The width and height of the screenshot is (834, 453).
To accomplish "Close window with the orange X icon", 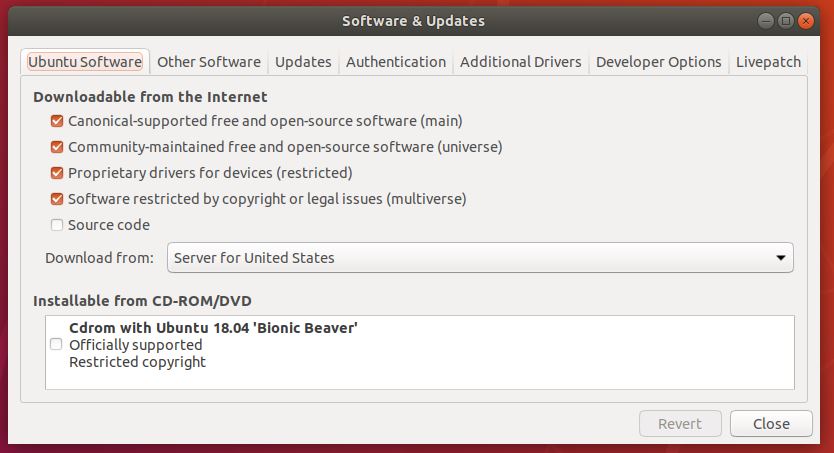I will pos(806,21).
